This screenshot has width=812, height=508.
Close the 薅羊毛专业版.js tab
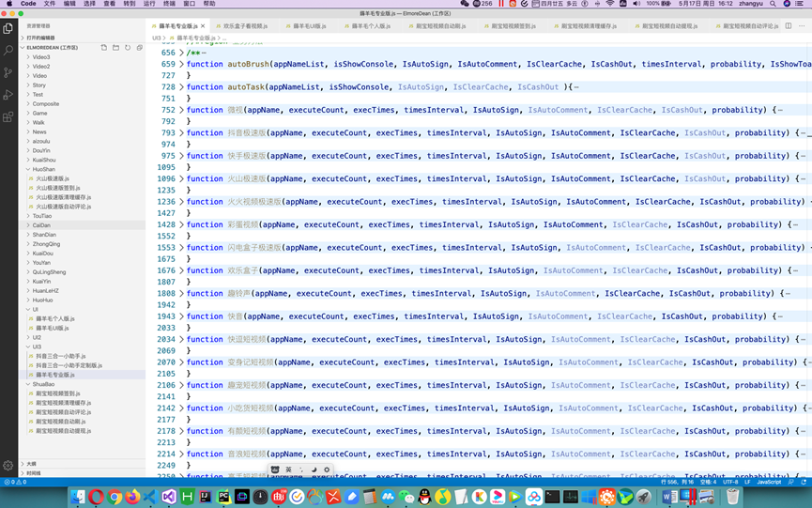pyautogui.click(x=203, y=26)
